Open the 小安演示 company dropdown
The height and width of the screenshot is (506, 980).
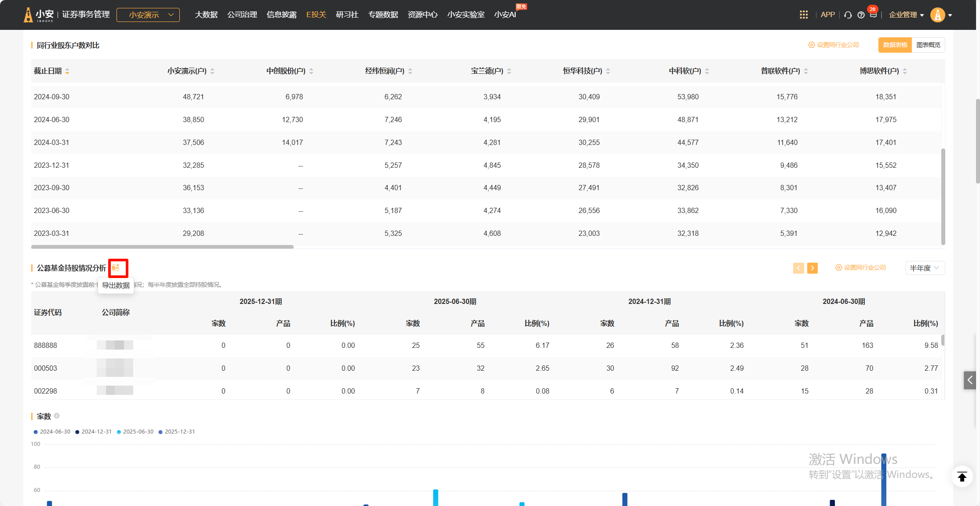148,15
